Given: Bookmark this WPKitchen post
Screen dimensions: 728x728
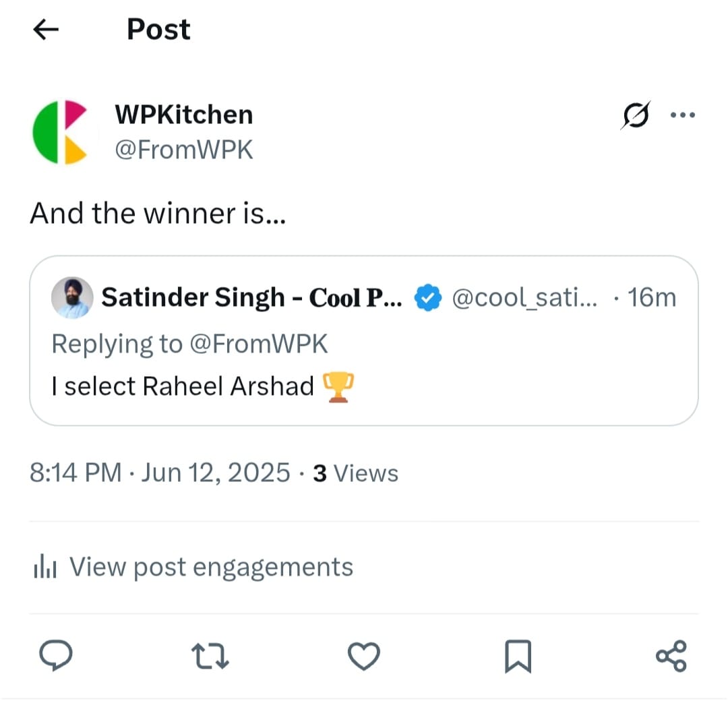Looking at the screenshot, I should click(518, 657).
